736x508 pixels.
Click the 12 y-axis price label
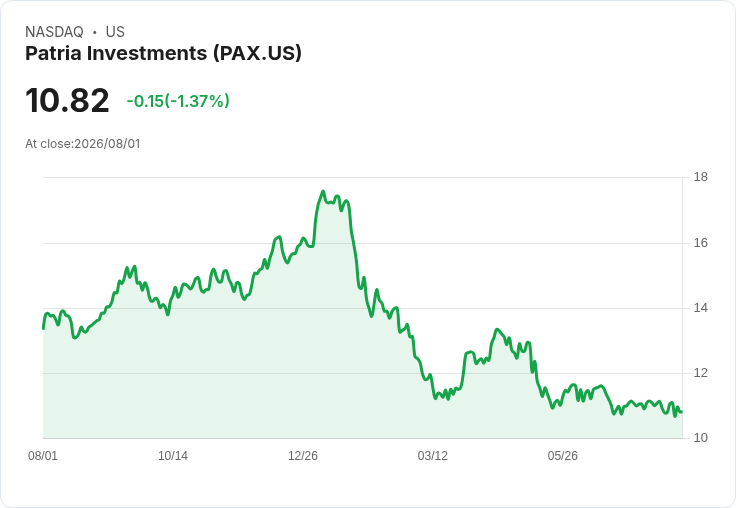700,373
